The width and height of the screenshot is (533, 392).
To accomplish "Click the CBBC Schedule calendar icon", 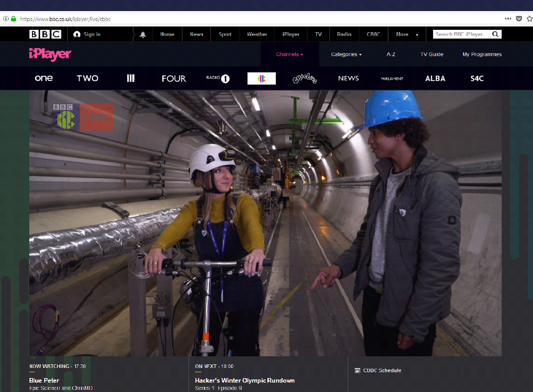I will [357, 370].
